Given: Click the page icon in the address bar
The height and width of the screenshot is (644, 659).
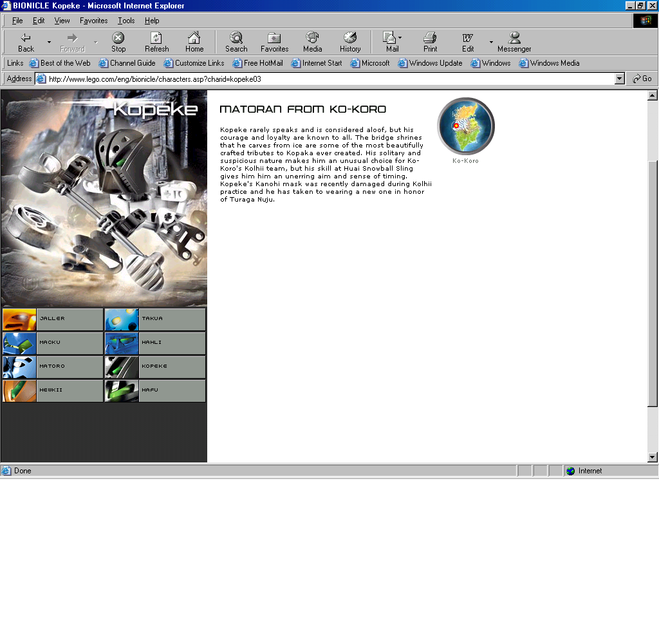Looking at the screenshot, I should (41, 79).
